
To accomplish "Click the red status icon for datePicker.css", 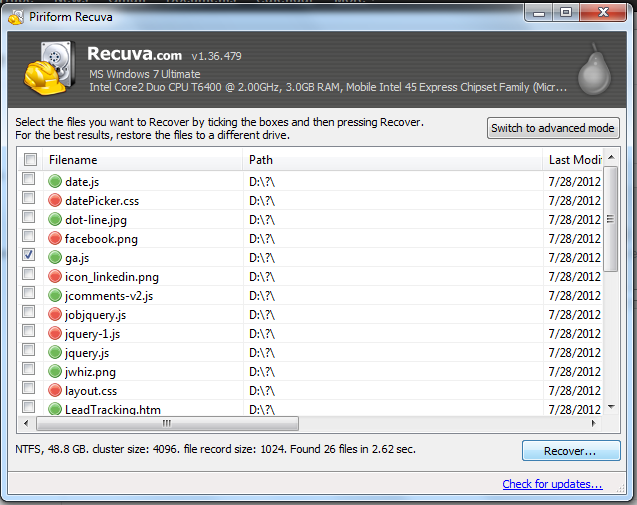I will click(x=55, y=200).
